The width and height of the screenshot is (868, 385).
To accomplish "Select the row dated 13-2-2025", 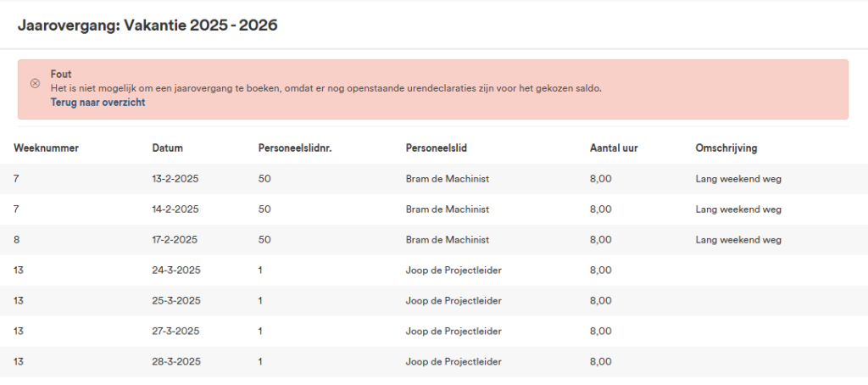I will coord(434,179).
